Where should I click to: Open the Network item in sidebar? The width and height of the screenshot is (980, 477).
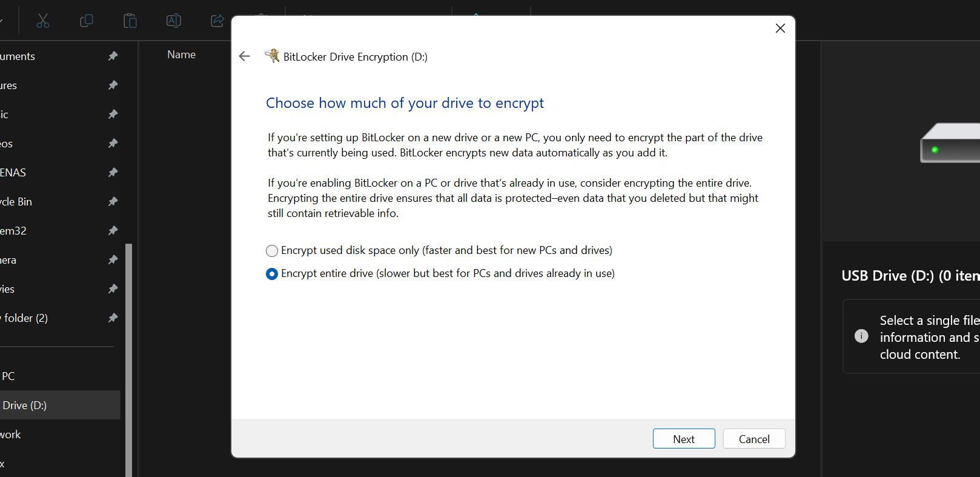pos(10,435)
